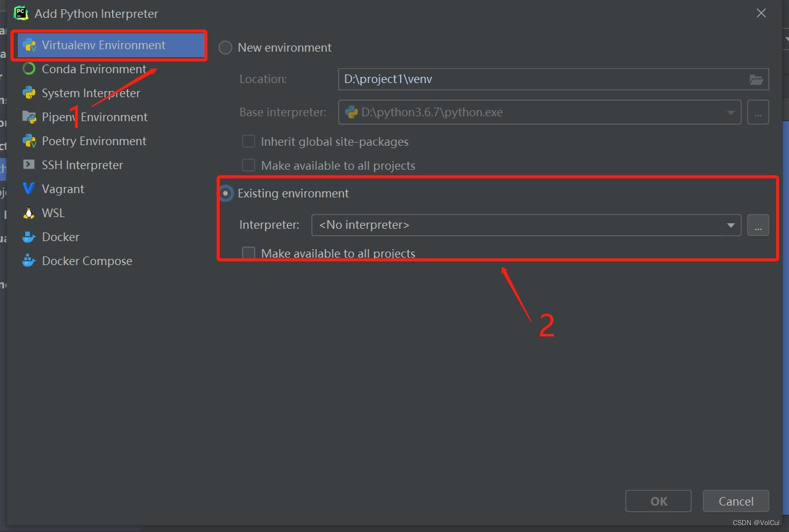Viewport: 789px width, 532px height.
Task: Select Virtualenv Environment in sidebar
Action: click(112, 45)
